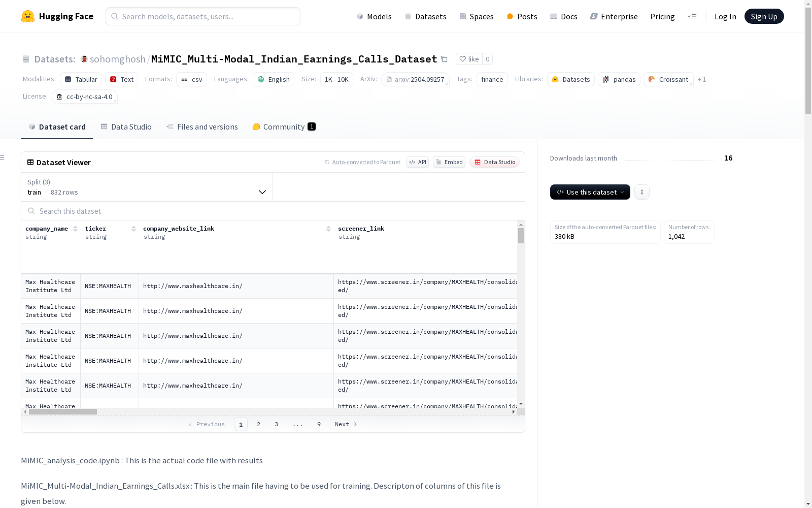
Task: Go to page 9 of dataset rows
Action: point(319,424)
